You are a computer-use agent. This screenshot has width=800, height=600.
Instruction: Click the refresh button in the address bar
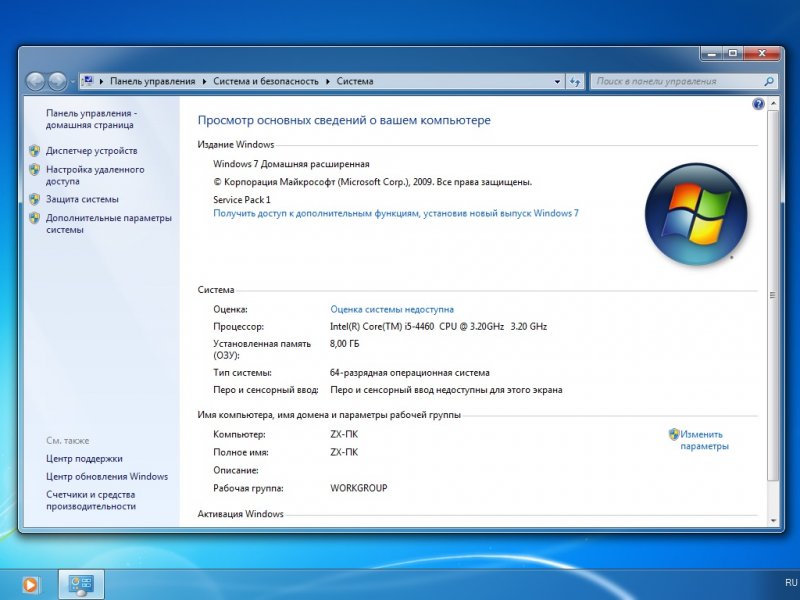tap(575, 82)
